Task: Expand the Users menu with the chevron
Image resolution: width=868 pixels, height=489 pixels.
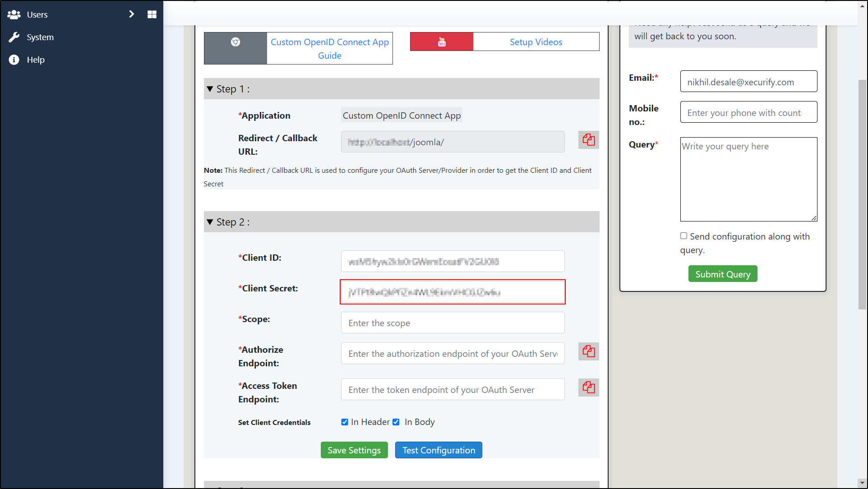Action: coord(131,14)
